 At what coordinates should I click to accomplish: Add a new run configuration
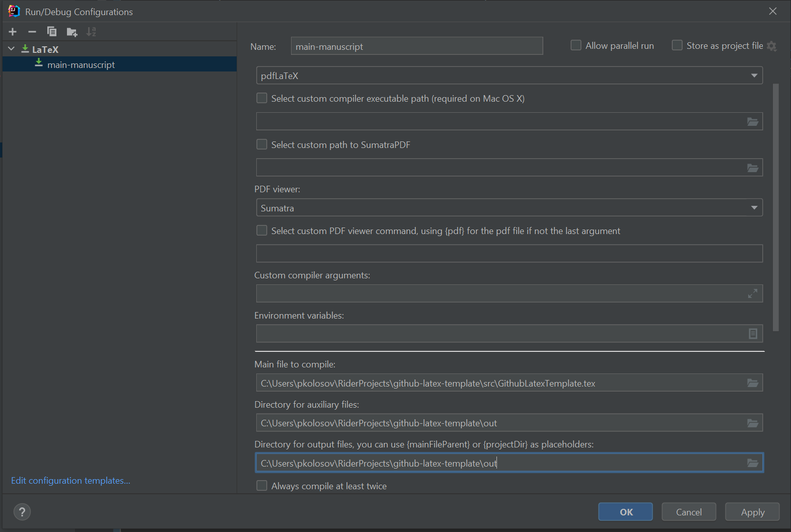click(13, 32)
